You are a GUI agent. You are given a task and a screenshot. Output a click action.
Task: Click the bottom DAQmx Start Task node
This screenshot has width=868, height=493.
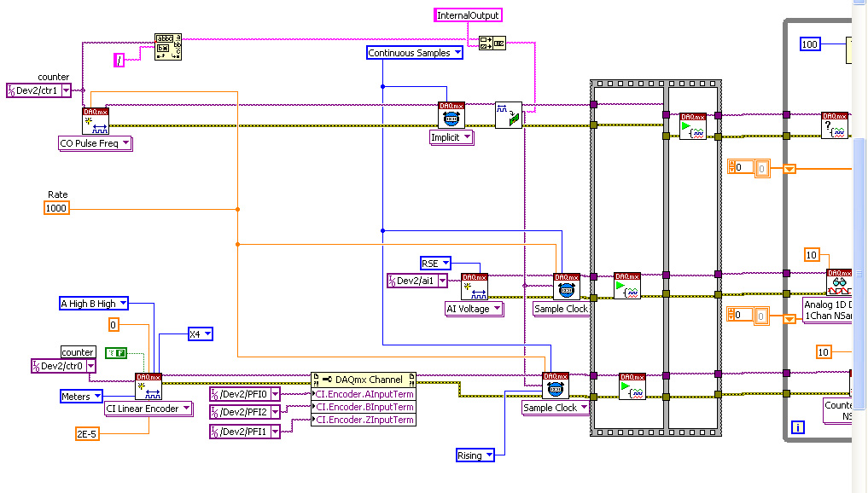coord(632,386)
